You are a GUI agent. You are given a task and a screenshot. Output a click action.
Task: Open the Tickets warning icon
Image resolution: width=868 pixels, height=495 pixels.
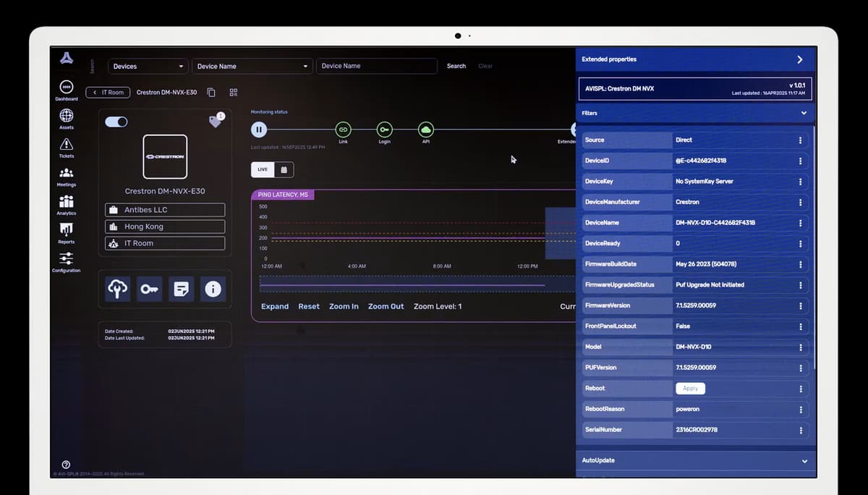[66, 144]
